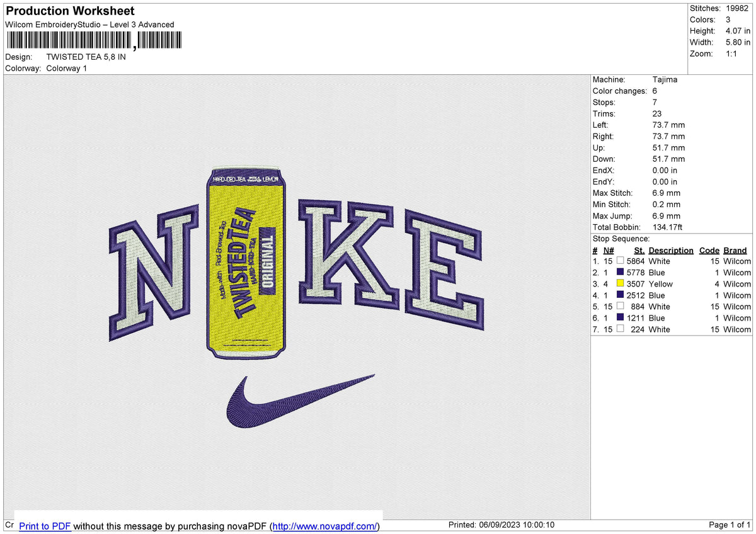Screen dimensions: 756x534
Task: Click the Color changes value 6
Action: (655, 91)
